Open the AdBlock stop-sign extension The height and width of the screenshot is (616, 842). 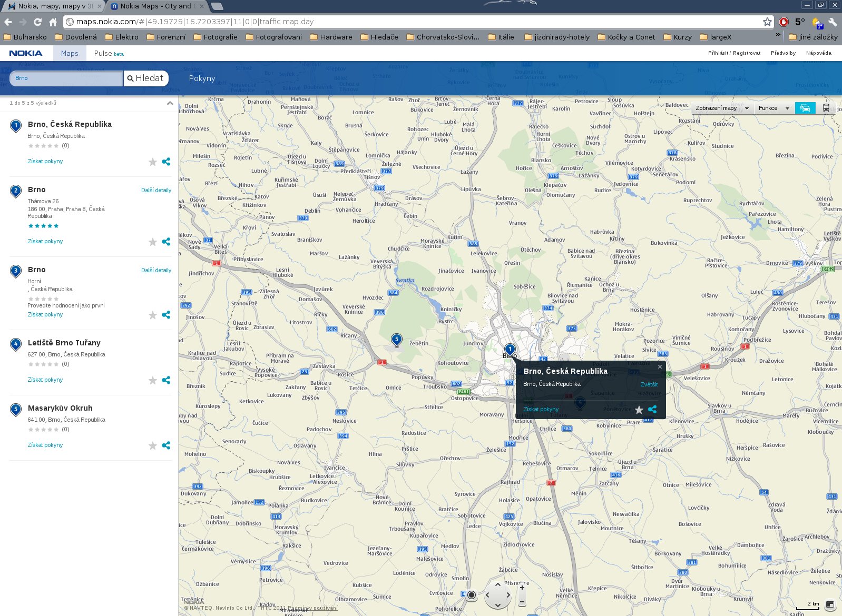coord(784,22)
